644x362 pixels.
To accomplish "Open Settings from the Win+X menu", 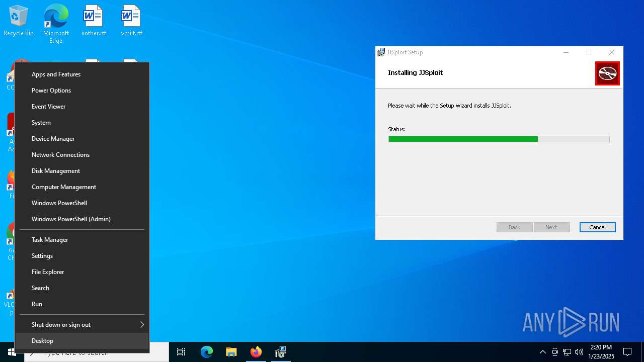I will (x=82, y=256).
